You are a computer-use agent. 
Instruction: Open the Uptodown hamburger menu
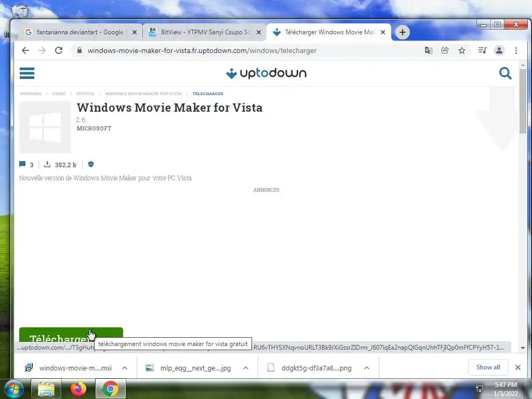click(x=27, y=73)
